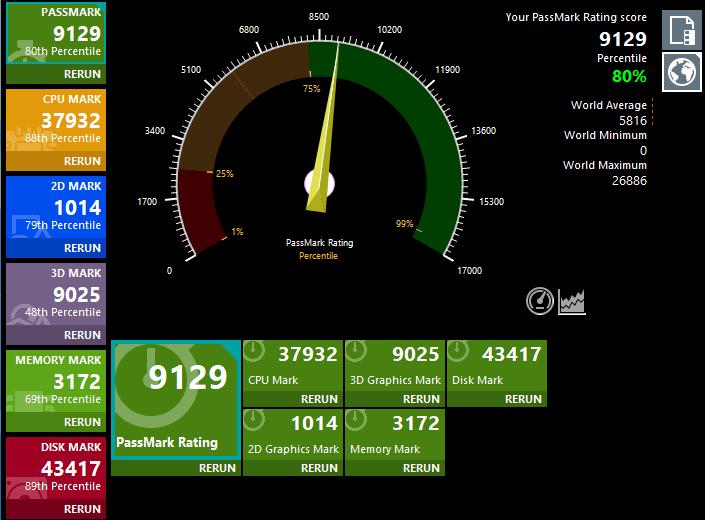Click the 99% percentile marker on gauge

(x=404, y=223)
